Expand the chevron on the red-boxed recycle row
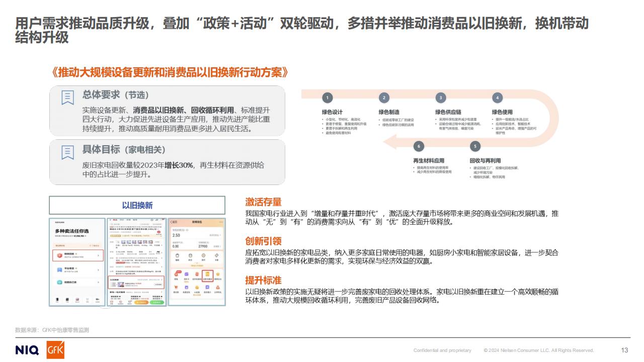 point(98,255)
